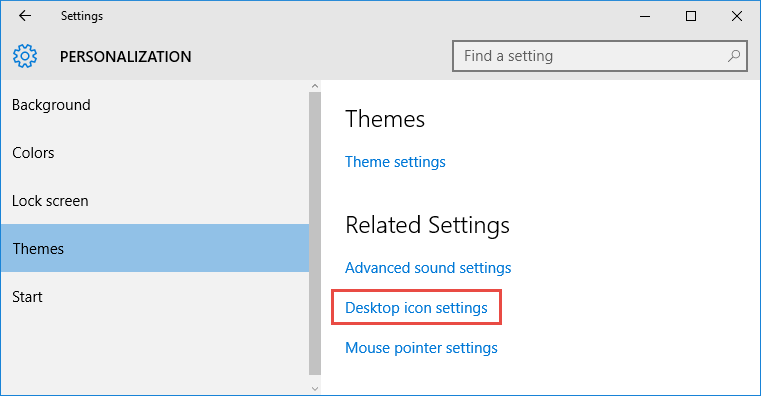Maximize the Settings window

(x=691, y=16)
